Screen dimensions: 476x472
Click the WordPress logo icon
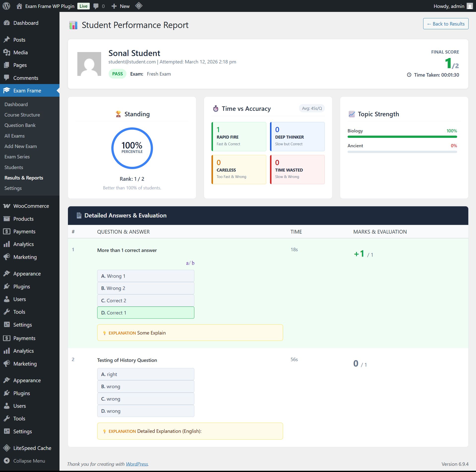6,6
